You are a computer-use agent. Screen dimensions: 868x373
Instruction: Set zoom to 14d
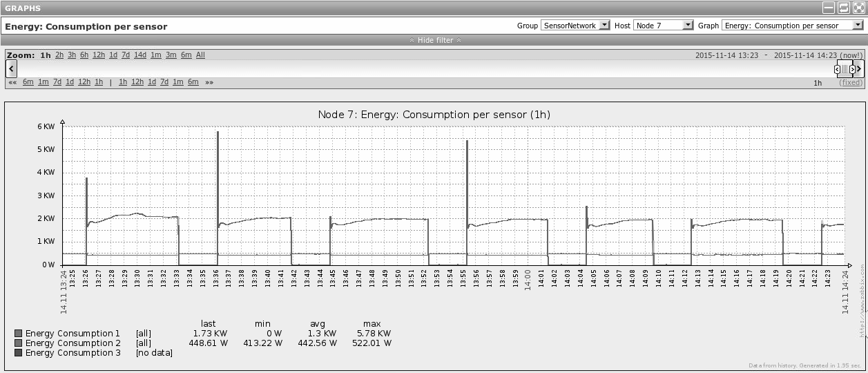[x=140, y=55]
